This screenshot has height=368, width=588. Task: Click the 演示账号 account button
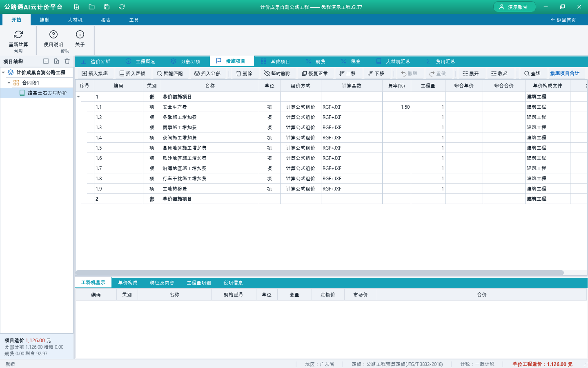pyautogui.click(x=514, y=7)
